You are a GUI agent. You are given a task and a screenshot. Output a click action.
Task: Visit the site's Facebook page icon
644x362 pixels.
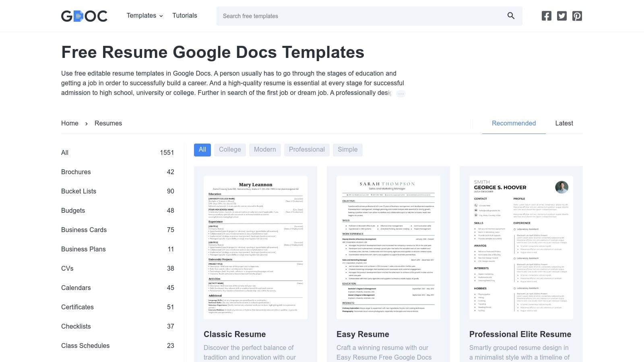(x=546, y=16)
